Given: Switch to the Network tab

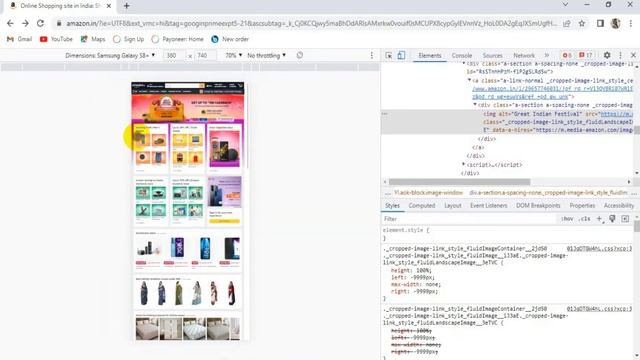Looking at the screenshot, I should 524,56.
